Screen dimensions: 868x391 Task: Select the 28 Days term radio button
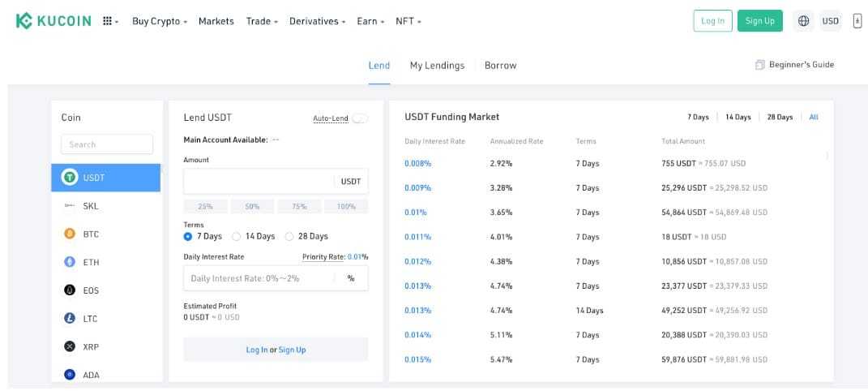click(x=289, y=237)
